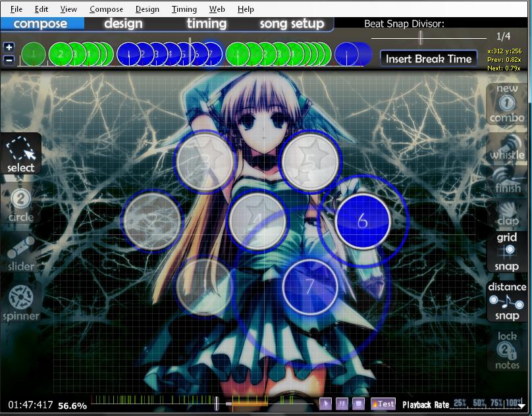Select blue timeline circle 7
This screenshot has width=532, height=416.
coord(211,53)
